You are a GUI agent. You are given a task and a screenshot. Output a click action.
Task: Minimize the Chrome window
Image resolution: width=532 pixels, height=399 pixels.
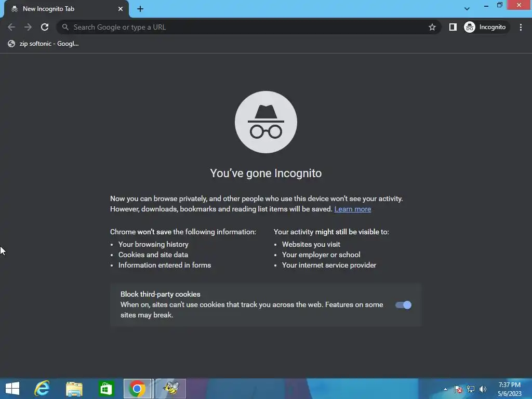[x=486, y=5]
